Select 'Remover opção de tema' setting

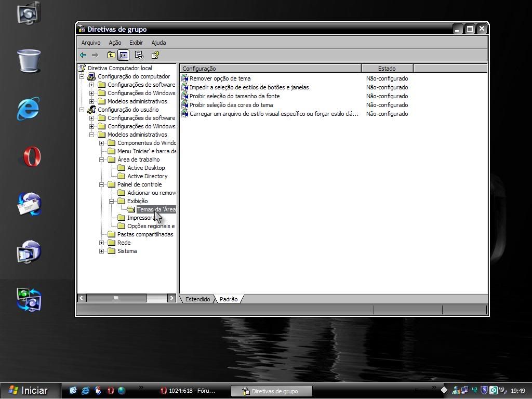tap(220, 78)
